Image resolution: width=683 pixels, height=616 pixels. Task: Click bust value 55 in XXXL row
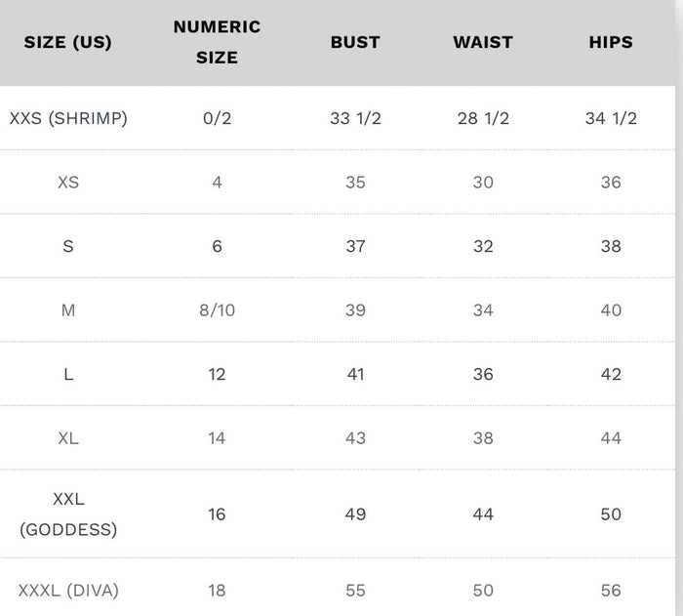pyautogui.click(x=355, y=591)
